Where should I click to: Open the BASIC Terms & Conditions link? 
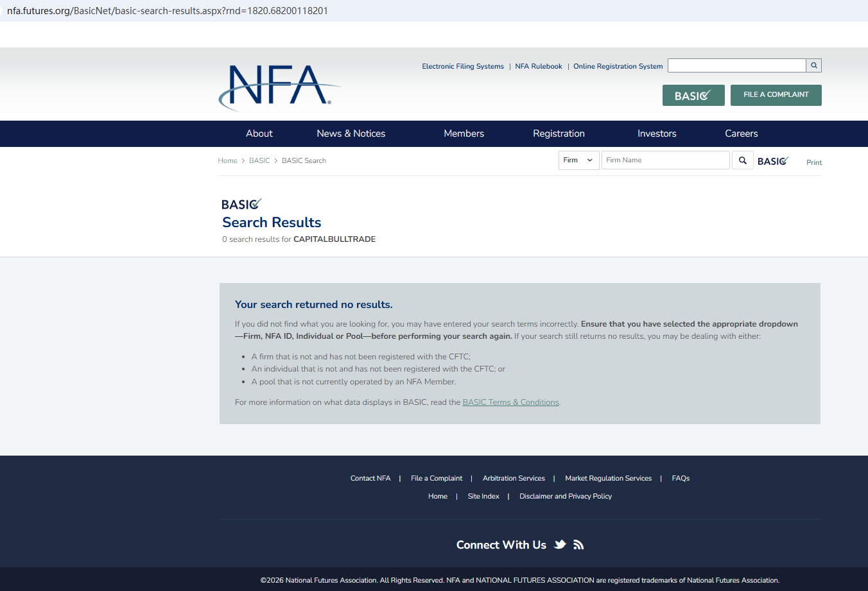coord(510,402)
